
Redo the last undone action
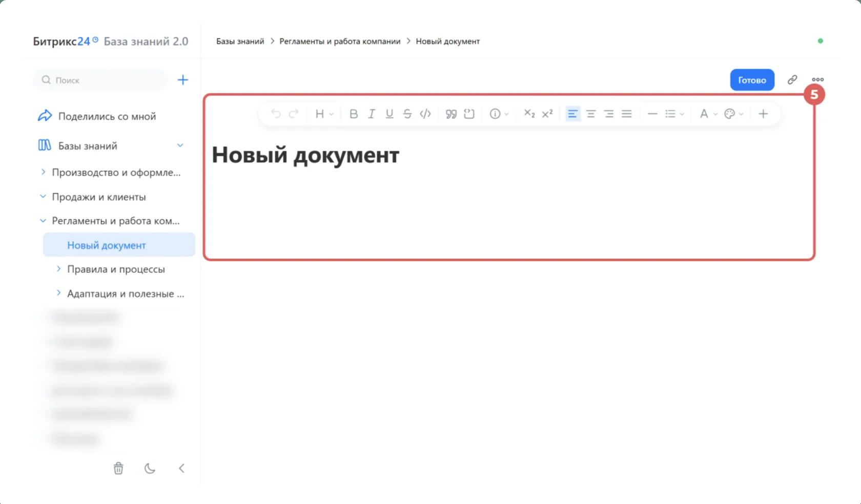[x=294, y=114]
